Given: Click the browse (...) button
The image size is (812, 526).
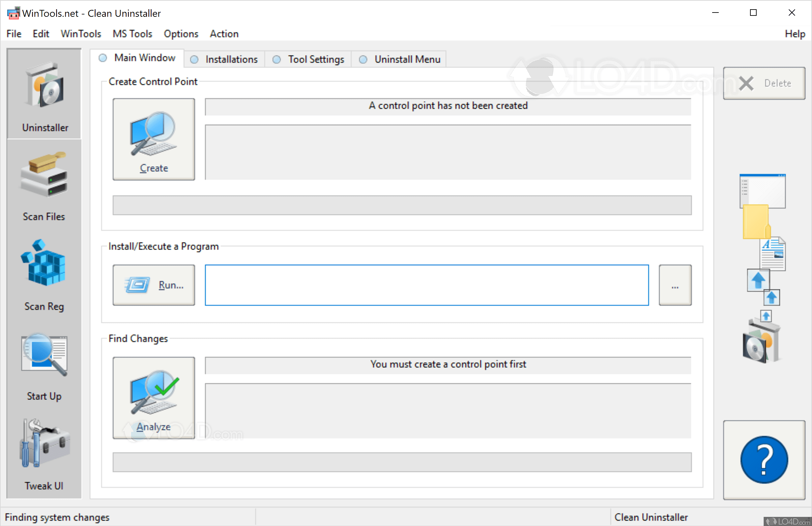Looking at the screenshot, I should (675, 285).
